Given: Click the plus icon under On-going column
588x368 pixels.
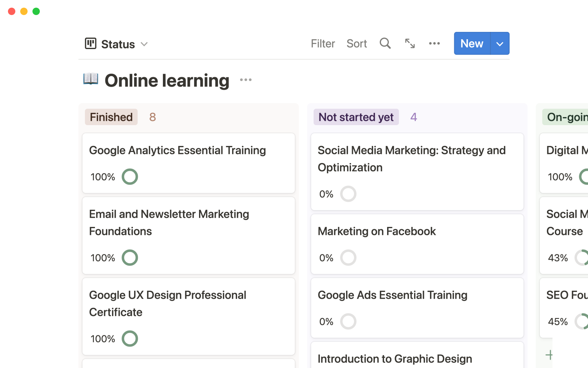Looking at the screenshot, I should coord(549,355).
